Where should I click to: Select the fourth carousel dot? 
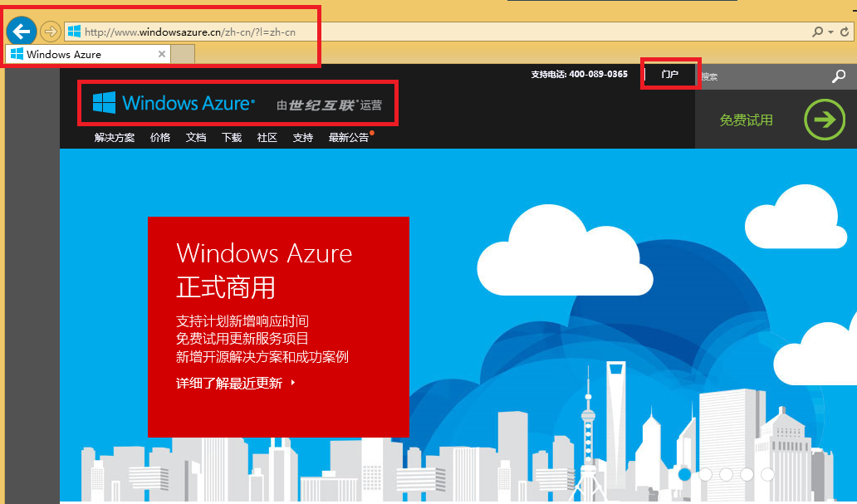747,474
